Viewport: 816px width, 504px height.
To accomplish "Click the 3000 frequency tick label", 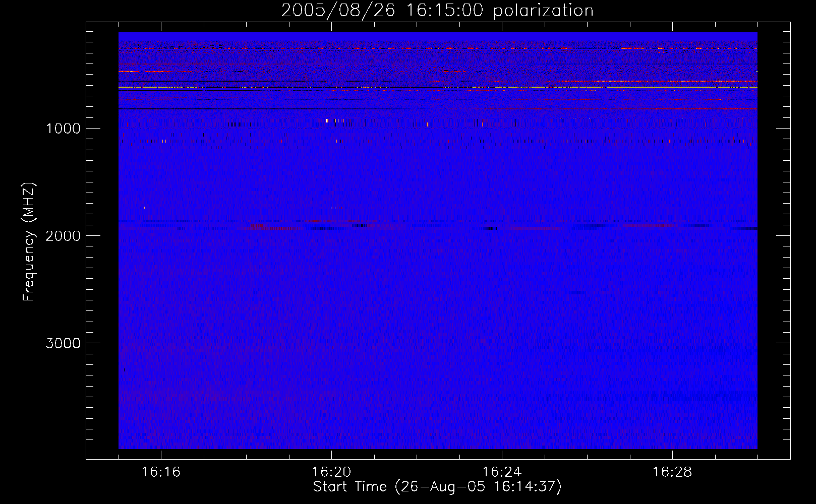I will tap(63, 343).
